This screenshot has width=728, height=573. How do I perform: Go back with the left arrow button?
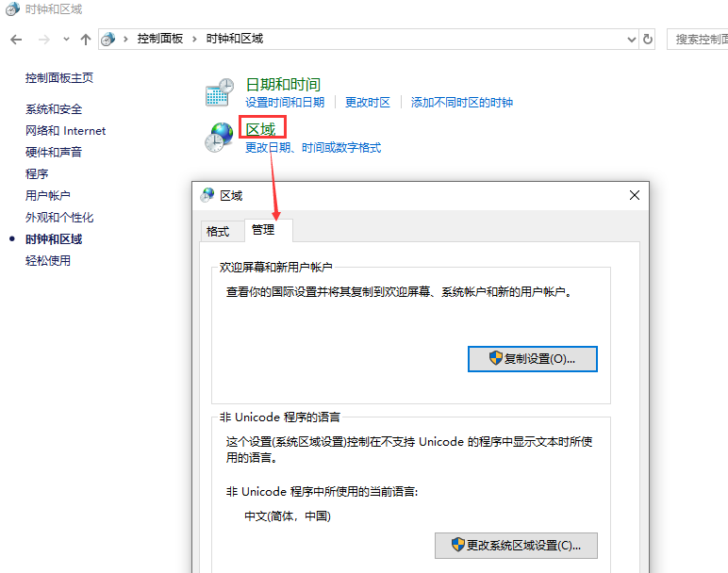pyautogui.click(x=16, y=40)
